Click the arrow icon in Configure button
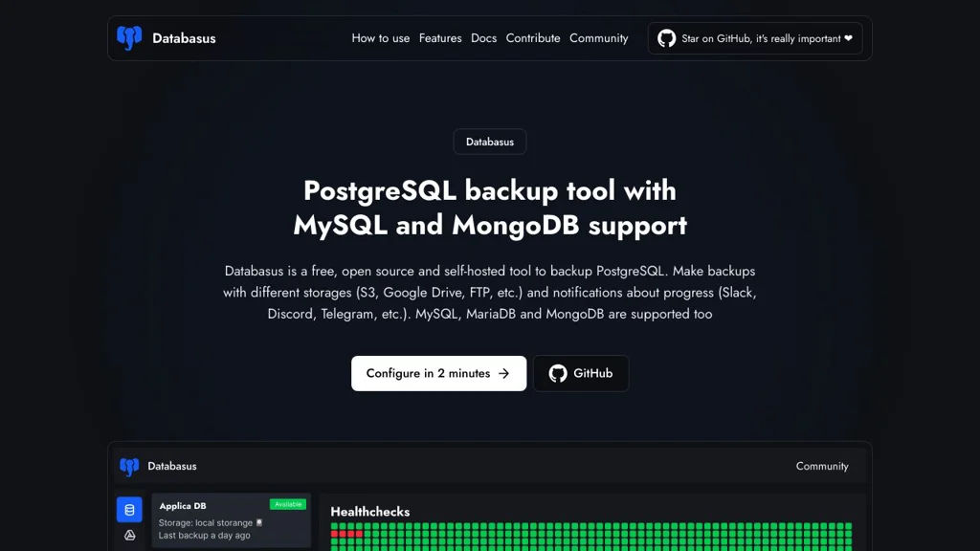 coord(503,374)
